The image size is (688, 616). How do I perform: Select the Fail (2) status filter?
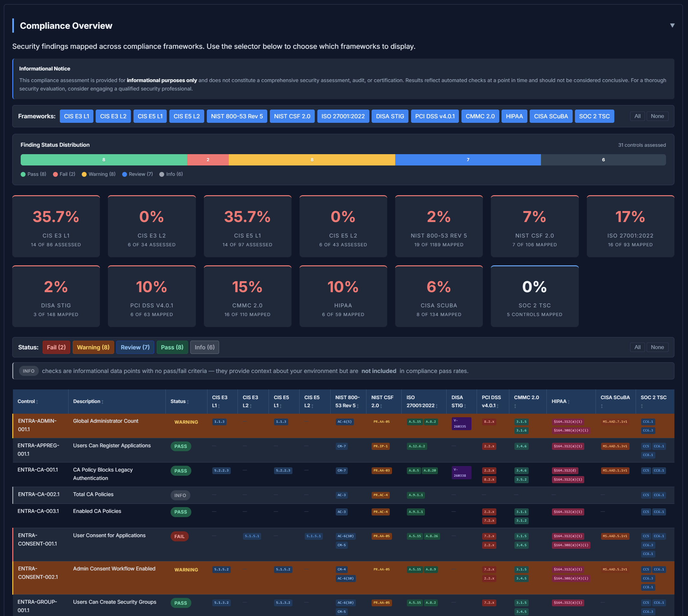[56, 347]
